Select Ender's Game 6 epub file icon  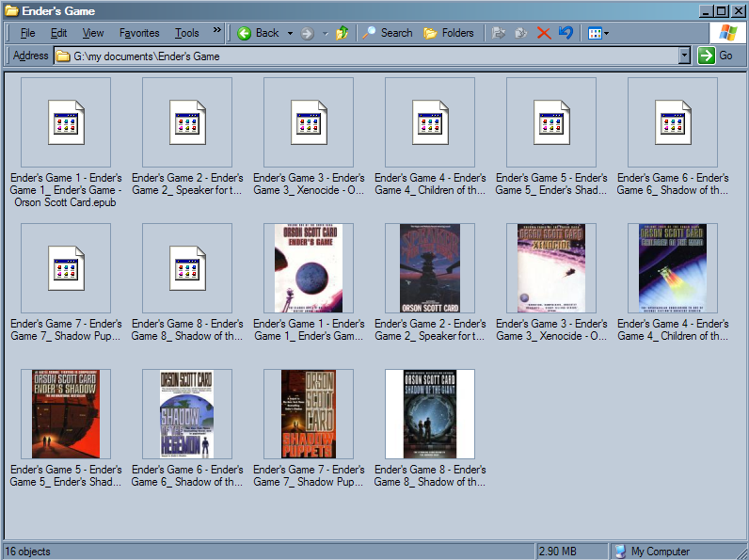673,122
